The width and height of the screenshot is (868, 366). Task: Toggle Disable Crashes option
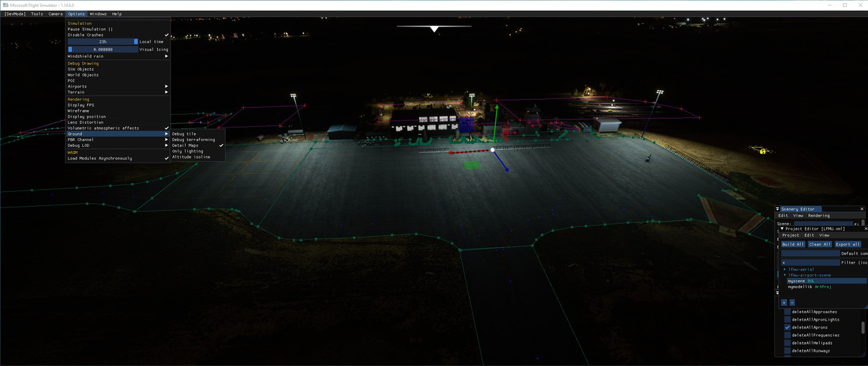(118, 35)
